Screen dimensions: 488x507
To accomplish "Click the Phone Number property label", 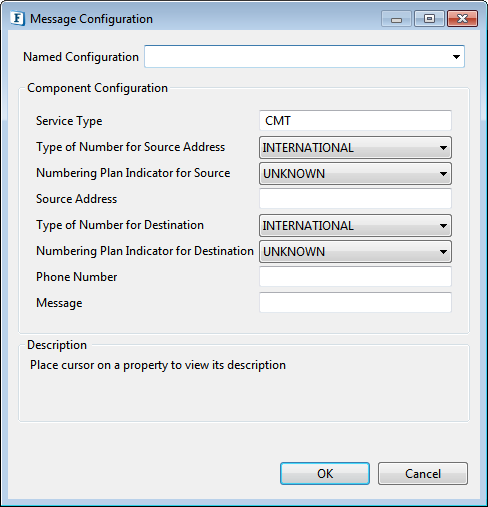I will [x=76, y=277].
